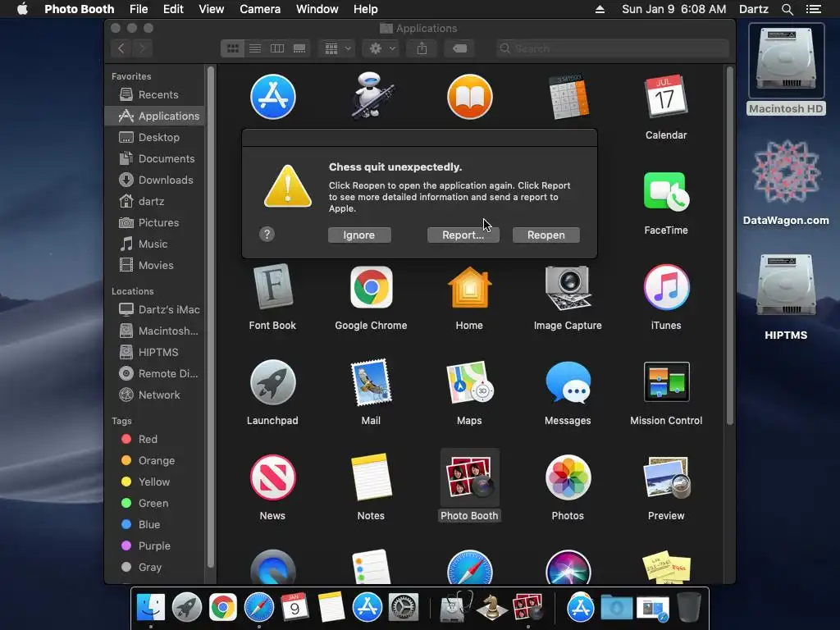
Task: Open the App Store icon in Applications window
Action: [272, 97]
